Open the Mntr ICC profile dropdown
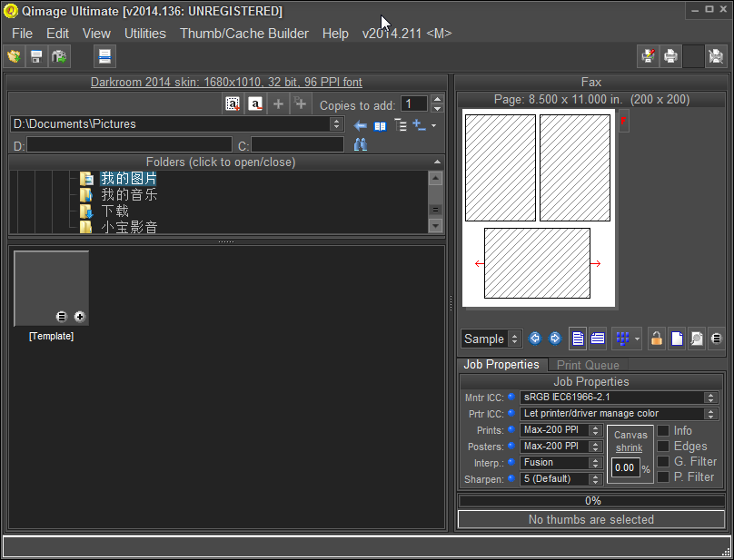The image size is (734, 560). pyautogui.click(x=710, y=398)
